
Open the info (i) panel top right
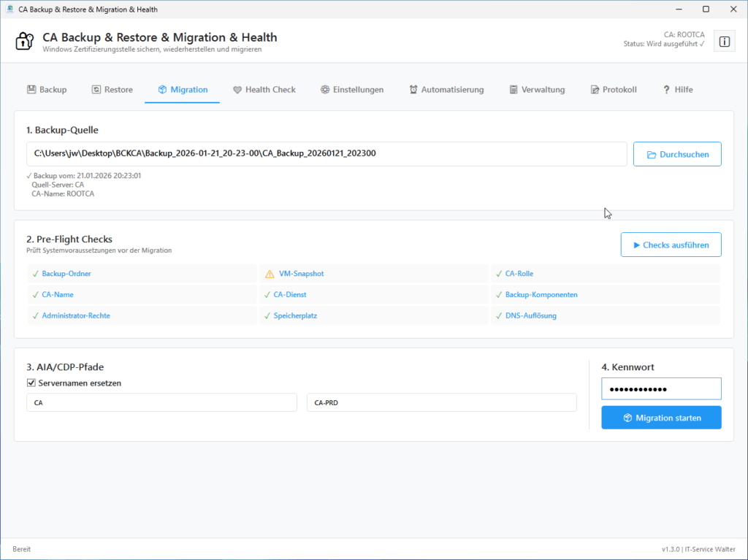click(x=724, y=42)
